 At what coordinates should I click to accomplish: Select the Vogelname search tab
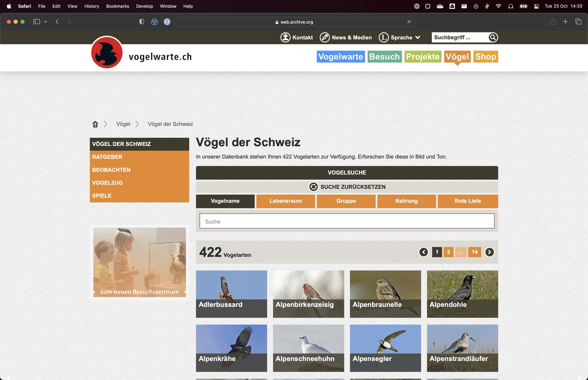[x=225, y=201]
